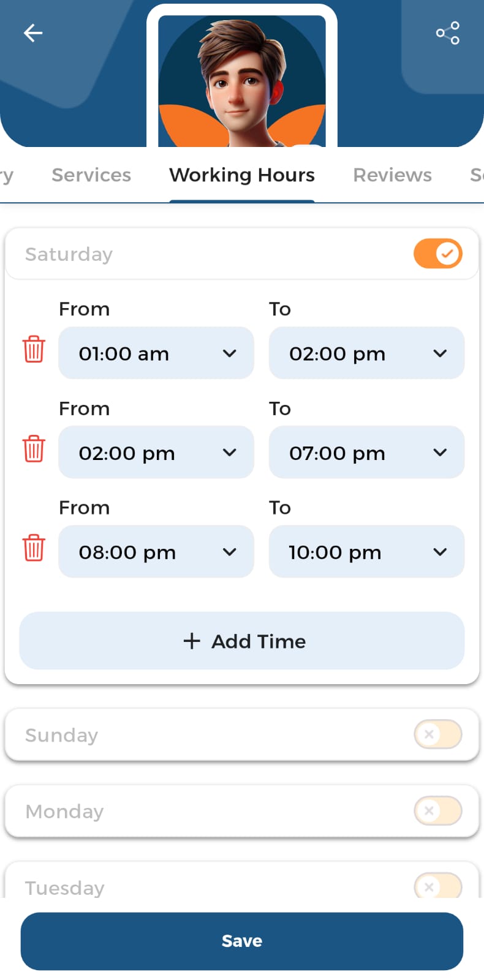Image resolution: width=484 pixels, height=980 pixels.
Task: Disable the Saturday working hours toggle
Action: 437,254
